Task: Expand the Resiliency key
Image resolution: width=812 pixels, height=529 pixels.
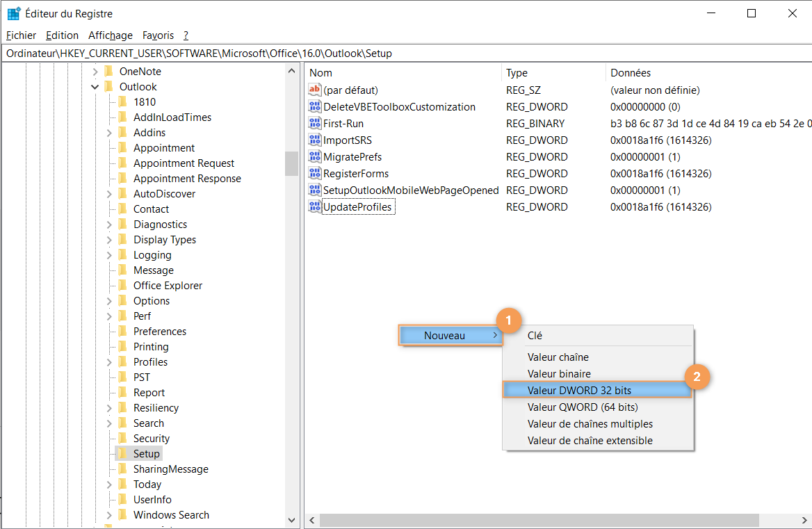Action: 109,408
